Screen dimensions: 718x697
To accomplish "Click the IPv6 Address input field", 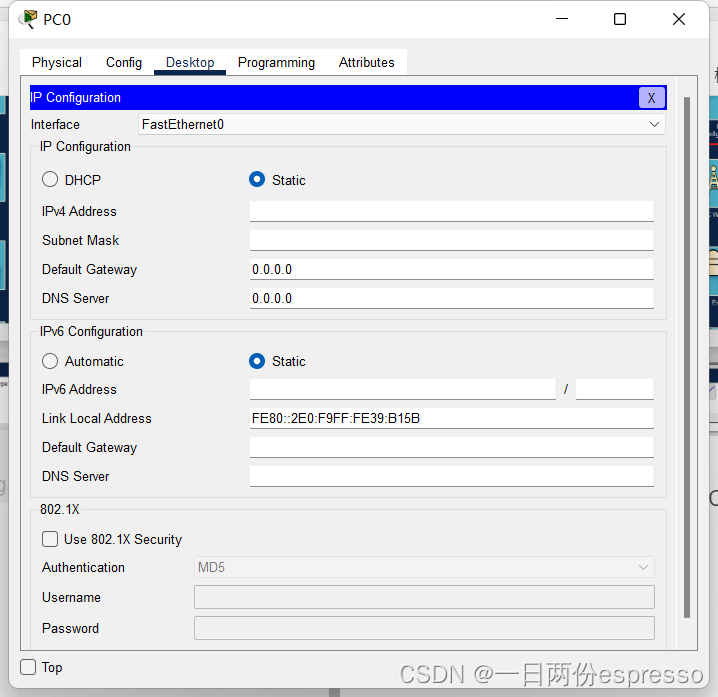I will coord(403,389).
